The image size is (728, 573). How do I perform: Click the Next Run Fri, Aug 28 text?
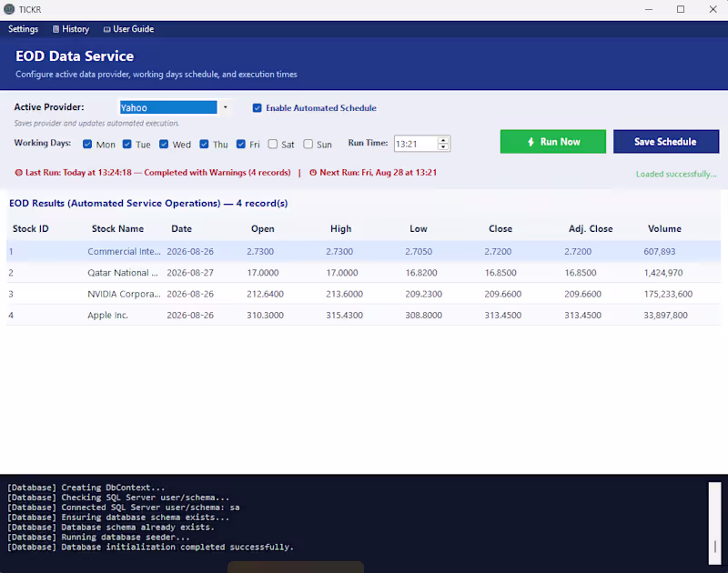(378, 173)
